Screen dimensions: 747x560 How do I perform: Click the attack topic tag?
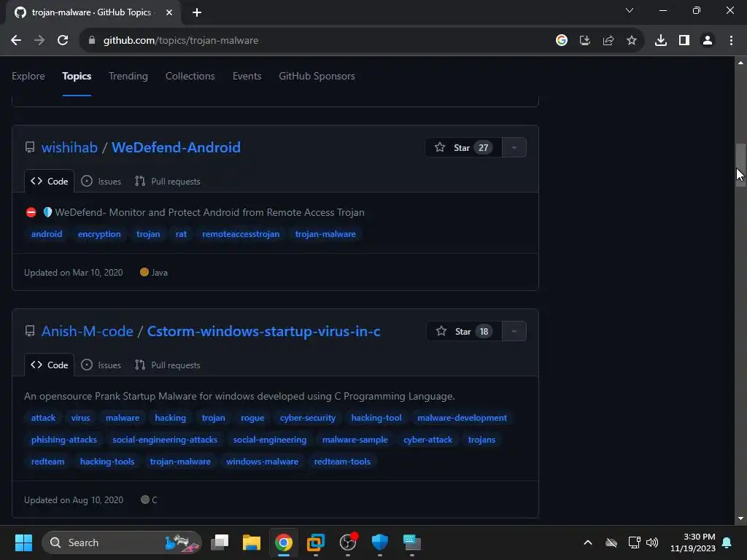(43, 418)
